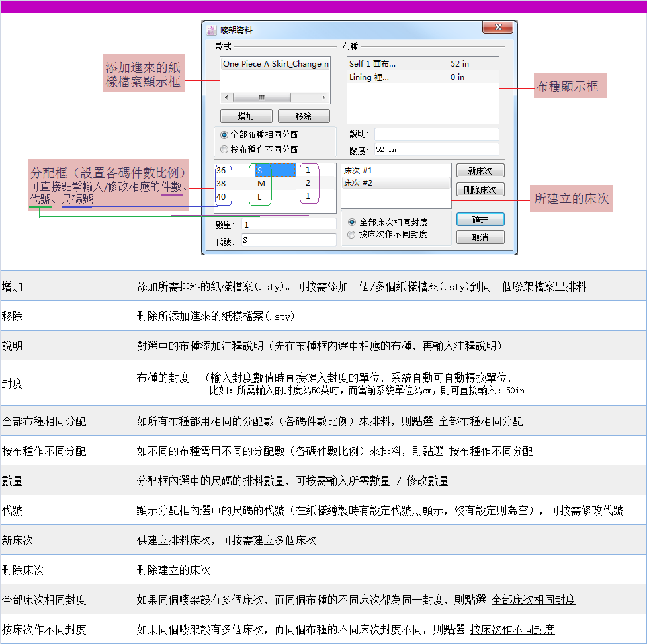647x644 pixels.
Task: Click the 嘜架資料 title bar icon
Action: (212, 30)
